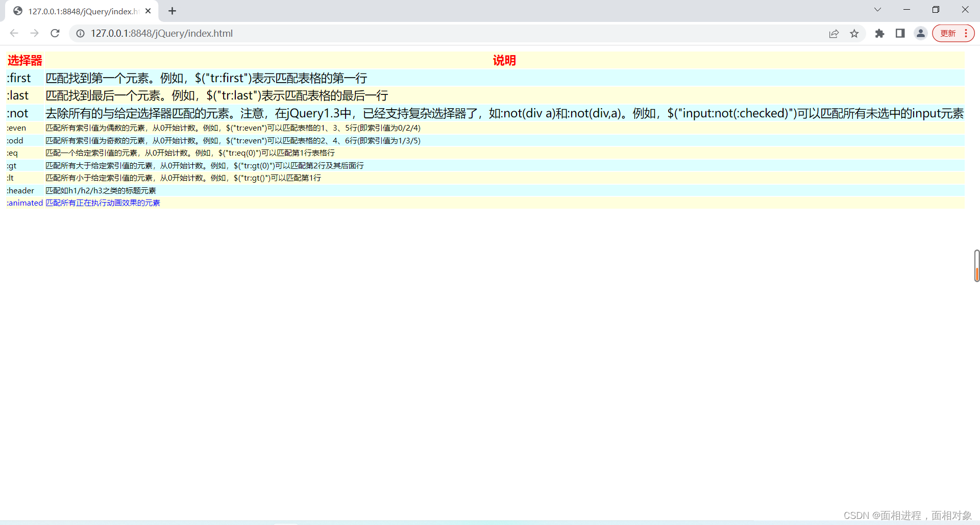Click the 选择器 table header
980x525 pixels.
click(x=25, y=60)
